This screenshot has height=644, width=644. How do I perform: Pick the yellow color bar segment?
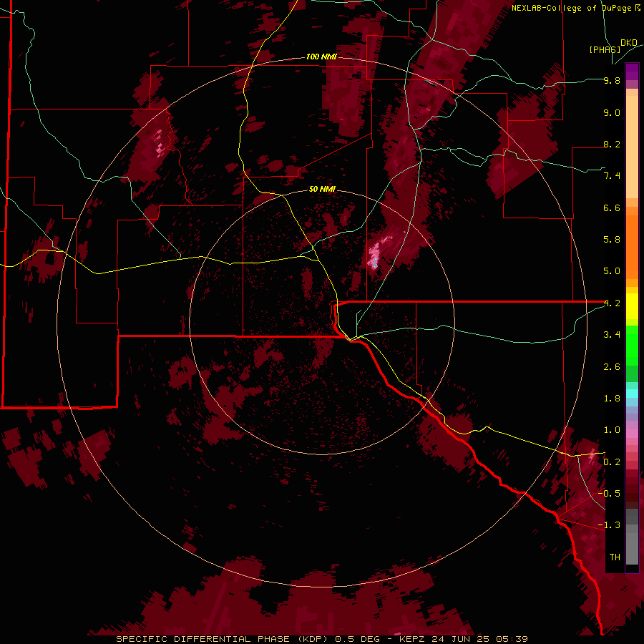[x=632, y=306]
